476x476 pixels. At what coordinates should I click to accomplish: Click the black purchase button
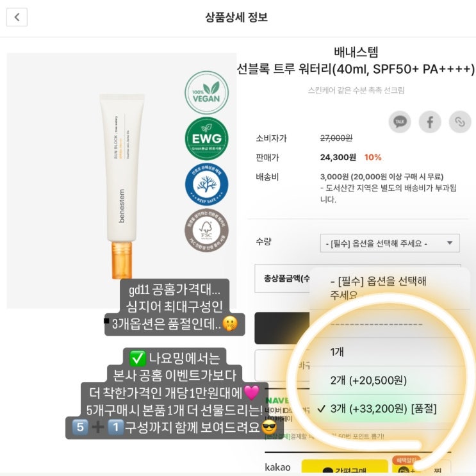tap(282, 328)
